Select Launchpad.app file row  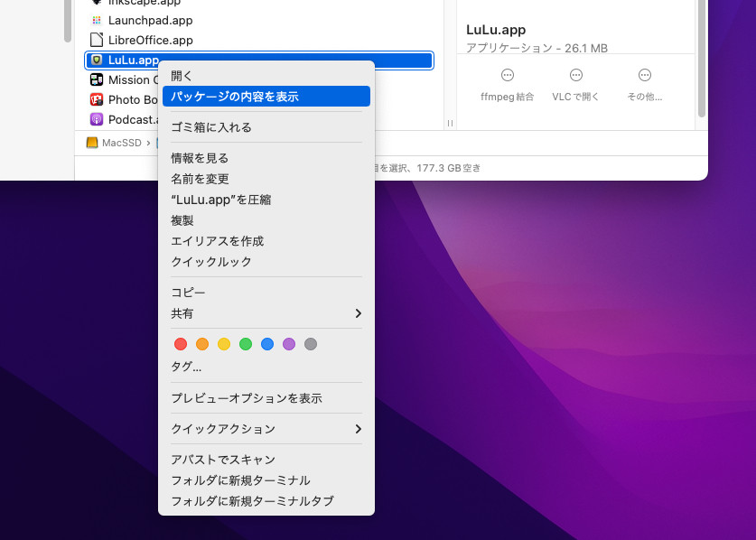tap(259, 20)
